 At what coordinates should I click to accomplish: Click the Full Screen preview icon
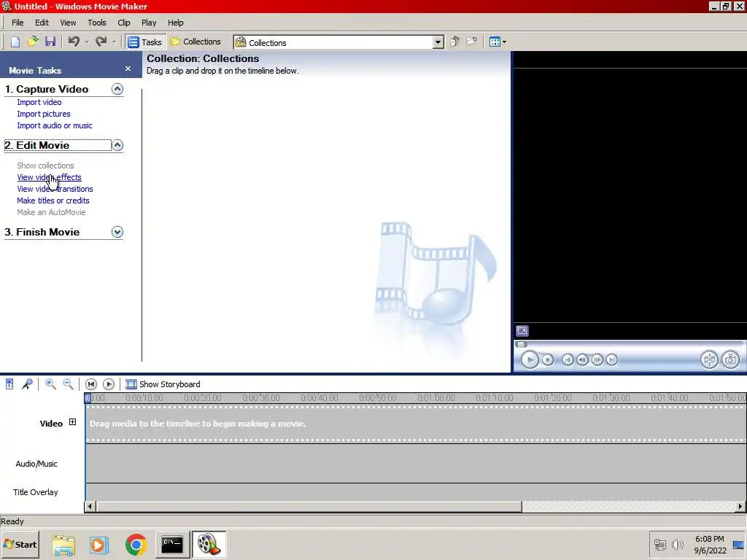coord(522,330)
